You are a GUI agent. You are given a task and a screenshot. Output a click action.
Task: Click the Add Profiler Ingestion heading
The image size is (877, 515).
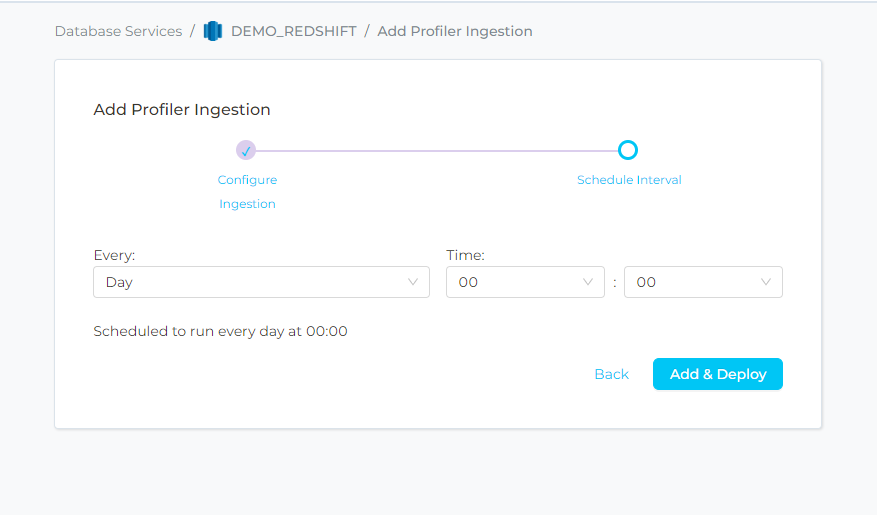coord(181,110)
